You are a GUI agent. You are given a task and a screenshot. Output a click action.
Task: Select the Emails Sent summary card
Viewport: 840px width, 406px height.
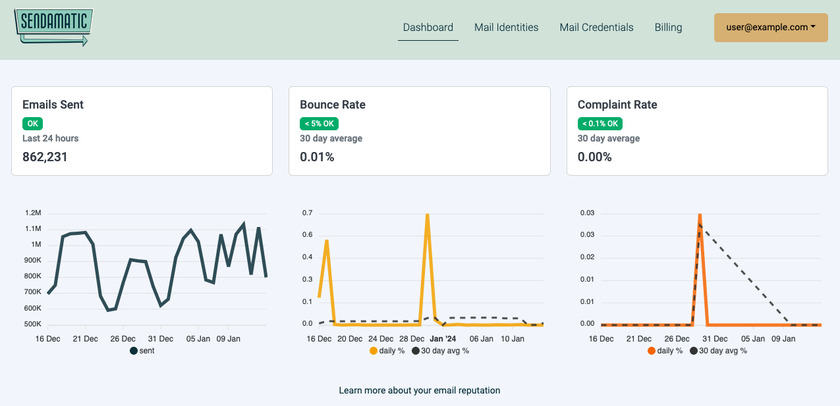point(141,131)
